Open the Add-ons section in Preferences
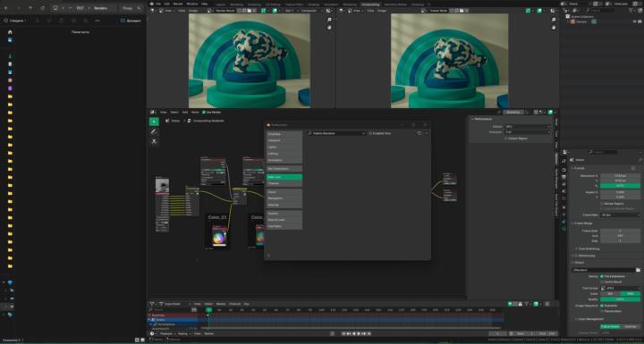The image size is (644, 344). (x=284, y=177)
